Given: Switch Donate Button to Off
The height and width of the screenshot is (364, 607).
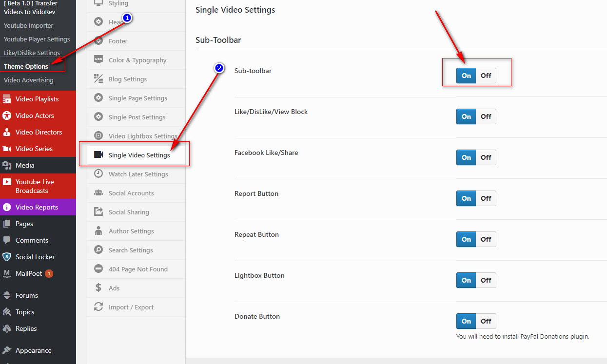Looking at the screenshot, I should pos(486,321).
